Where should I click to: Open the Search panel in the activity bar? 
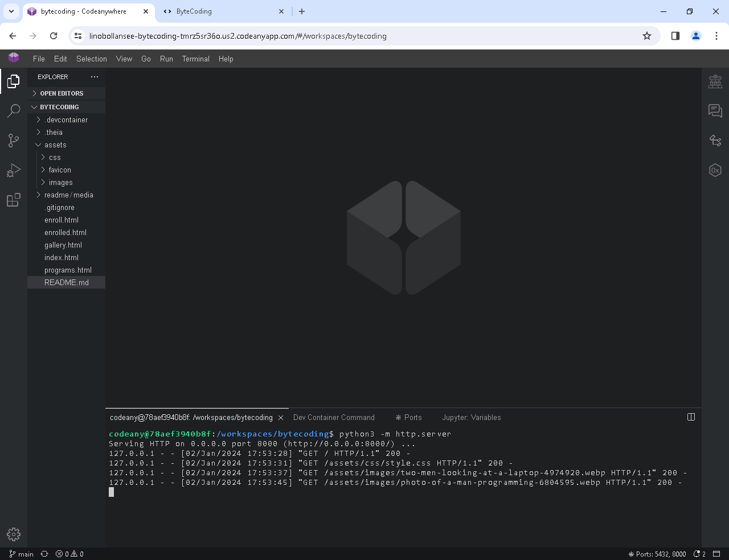(13, 111)
